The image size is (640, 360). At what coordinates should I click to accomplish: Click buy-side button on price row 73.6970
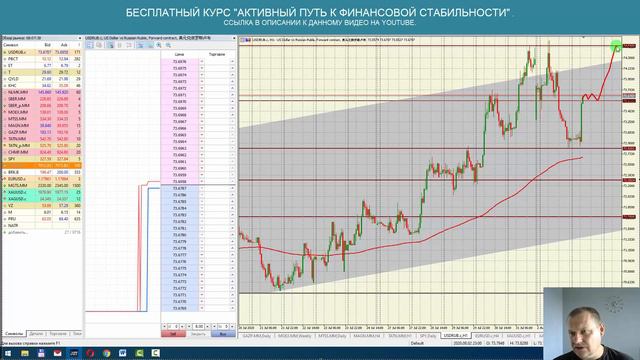(x=233, y=102)
